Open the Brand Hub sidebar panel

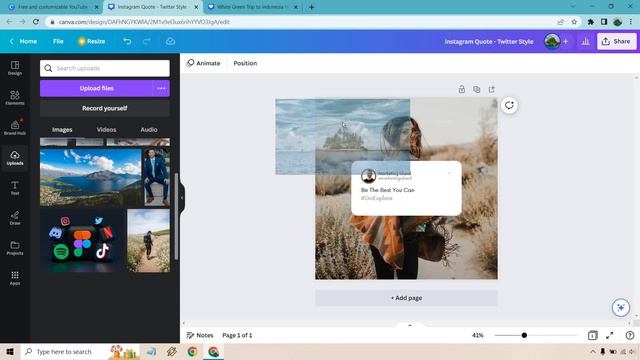tap(15, 128)
